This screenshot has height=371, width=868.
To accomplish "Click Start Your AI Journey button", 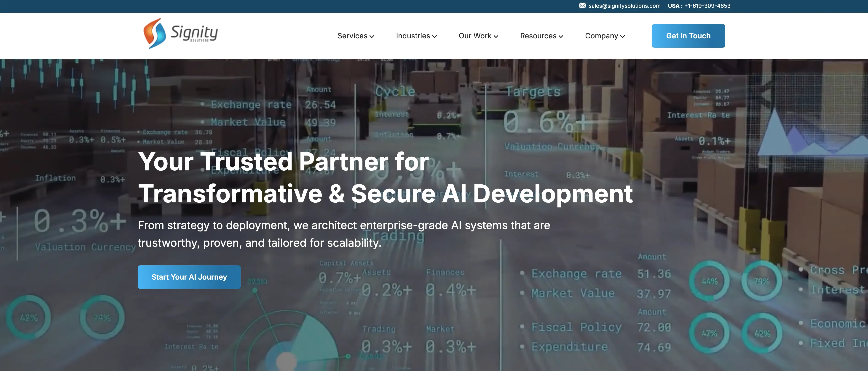I will click(x=189, y=277).
